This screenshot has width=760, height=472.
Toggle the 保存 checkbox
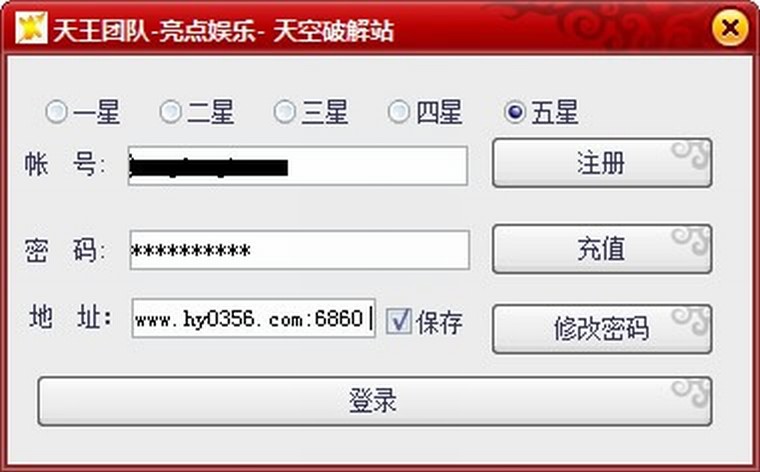[398, 321]
